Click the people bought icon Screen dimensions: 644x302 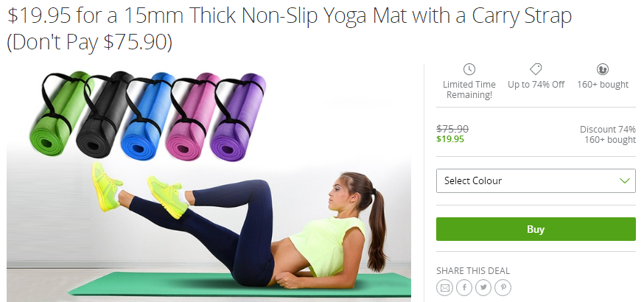click(x=603, y=69)
